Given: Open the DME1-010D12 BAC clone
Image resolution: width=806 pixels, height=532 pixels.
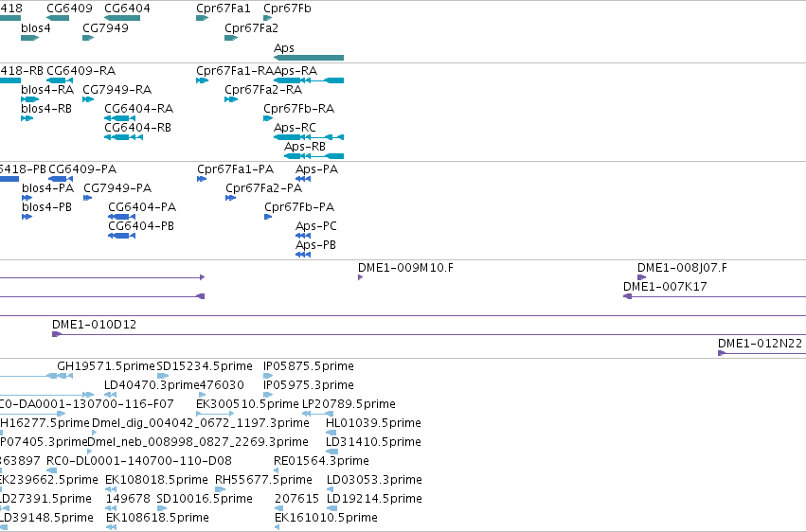Looking at the screenshot, I should pos(429,334).
